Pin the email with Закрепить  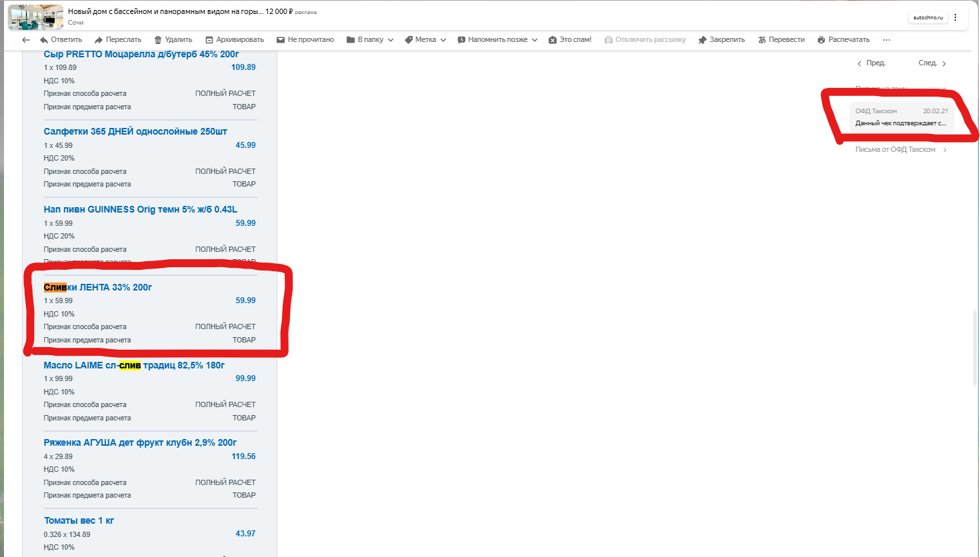(721, 40)
